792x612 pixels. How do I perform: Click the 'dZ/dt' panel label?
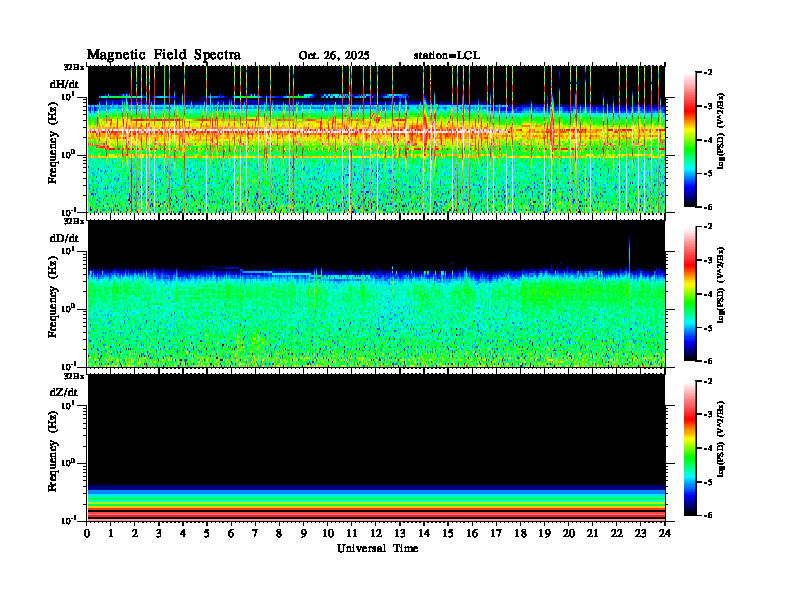[64, 392]
